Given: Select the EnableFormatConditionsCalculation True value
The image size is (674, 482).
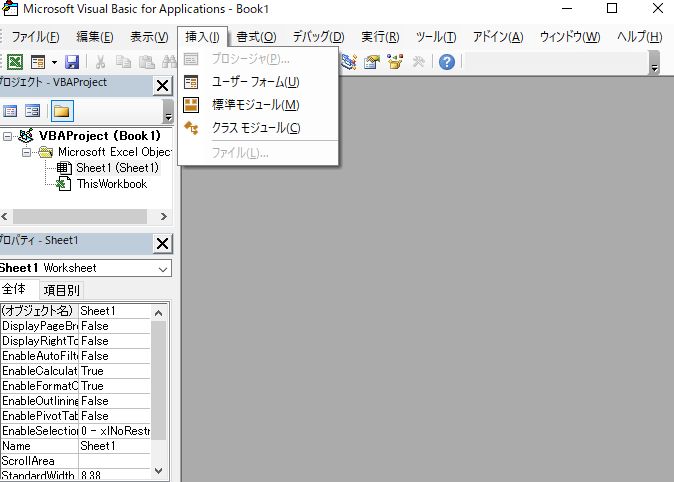Looking at the screenshot, I should tap(114, 386).
